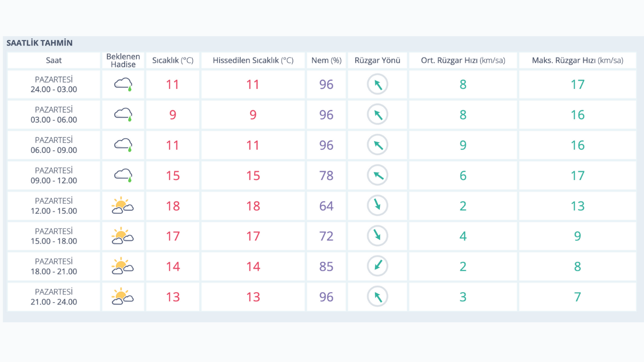Select the rain icon in the 09.00 - 12.00 row

[123, 175]
